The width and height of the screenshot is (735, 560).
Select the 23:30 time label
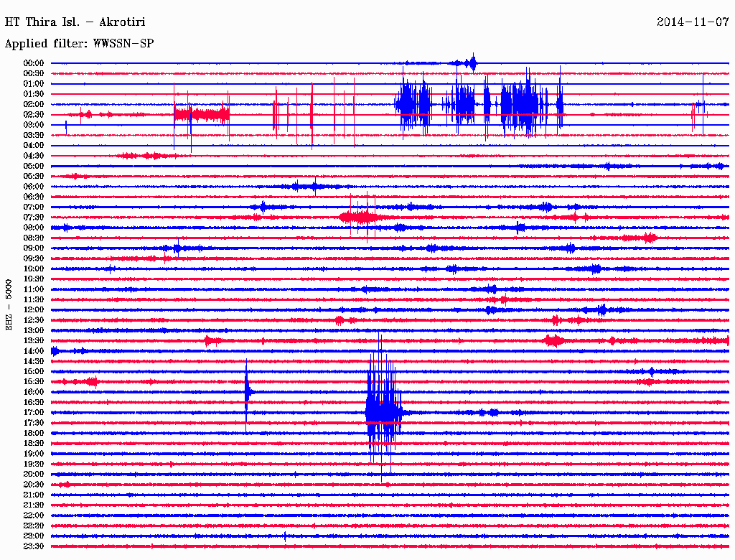[34, 546]
